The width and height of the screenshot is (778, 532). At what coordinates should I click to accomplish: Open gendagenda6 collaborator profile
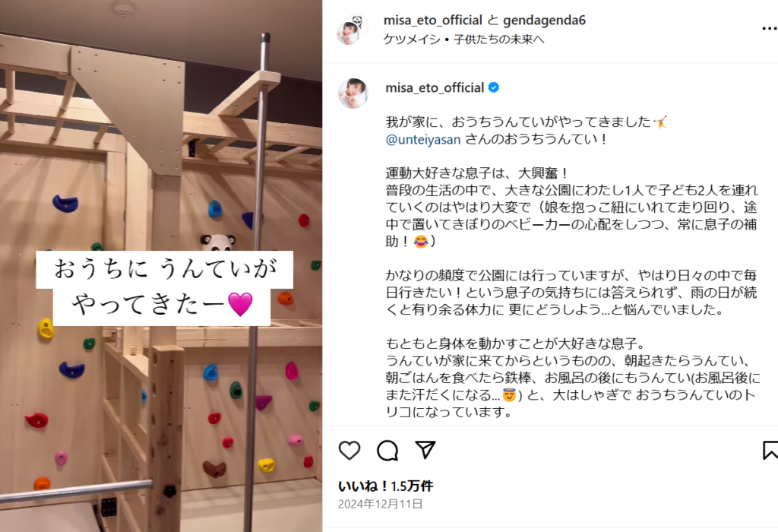click(544, 21)
